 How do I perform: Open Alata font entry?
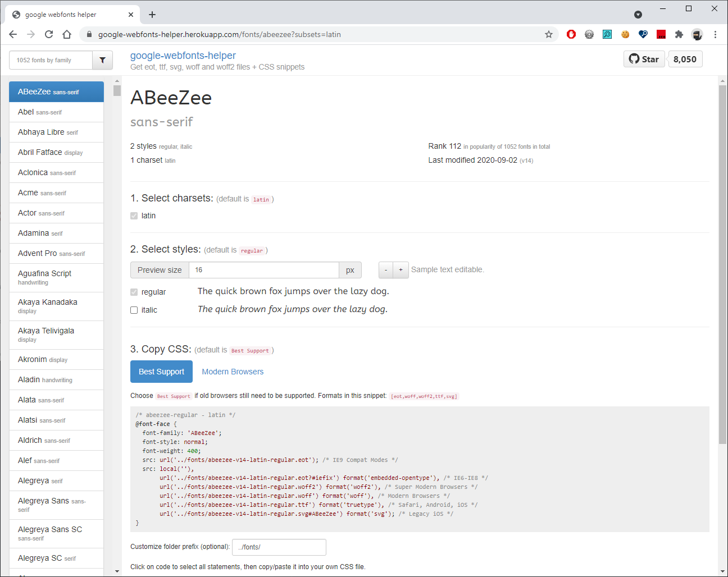click(x=56, y=400)
